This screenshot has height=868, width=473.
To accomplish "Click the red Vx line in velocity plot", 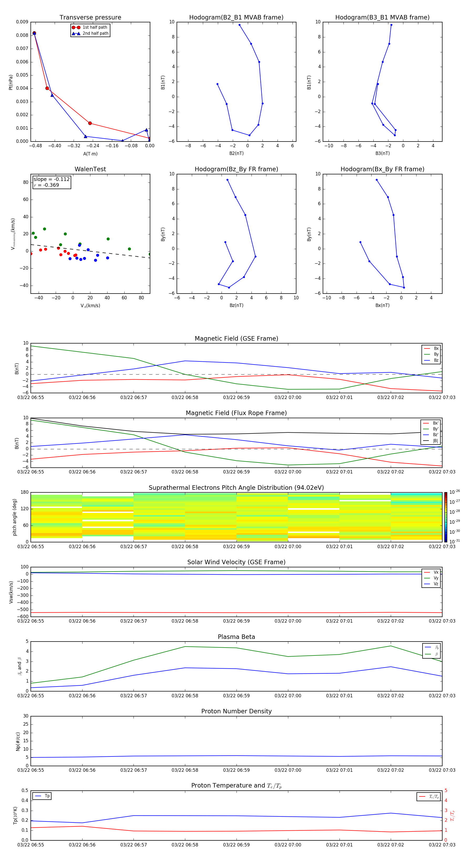I will pyautogui.click(x=236, y=613).
